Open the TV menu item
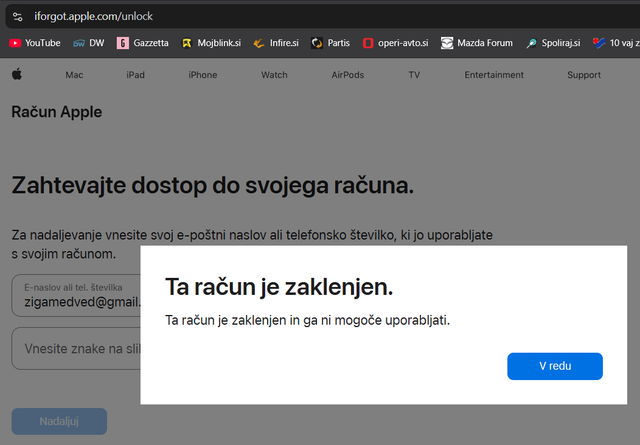Viewport: 640px width, 445px height. (414, 75)
